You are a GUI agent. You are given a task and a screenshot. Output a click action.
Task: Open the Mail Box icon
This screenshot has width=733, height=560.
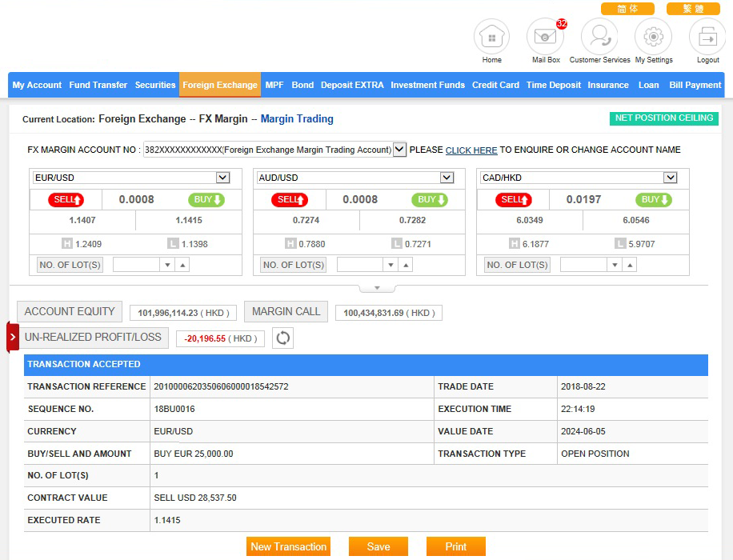(x=545, y=37)
